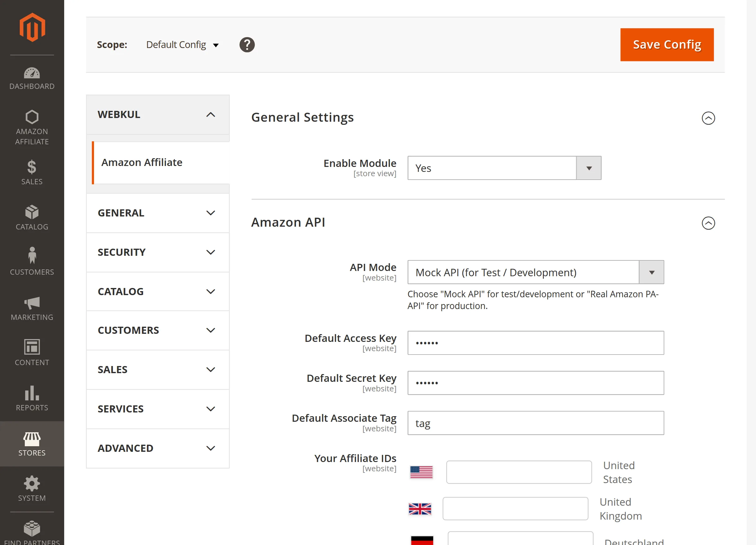The height and width of the screenshot is (545, 756).
Task: Focus the Deutschland affiliate ID field
Action: pos(520,539)
